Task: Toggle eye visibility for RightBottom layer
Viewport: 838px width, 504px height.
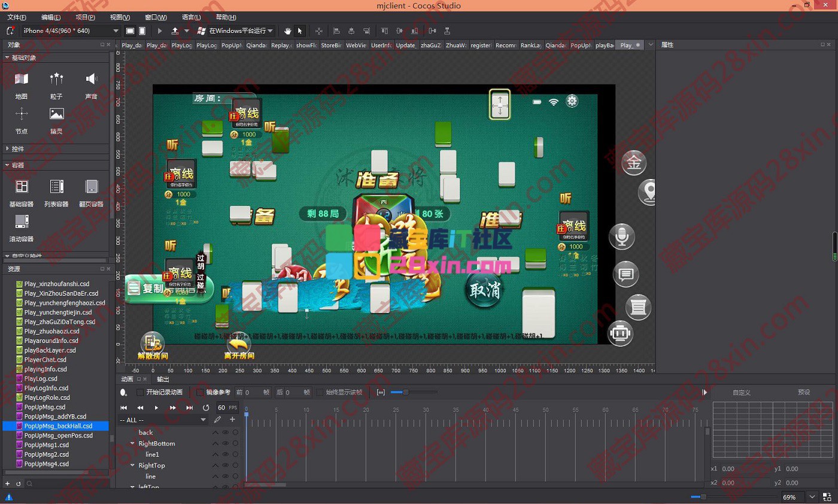Action: 226,444
